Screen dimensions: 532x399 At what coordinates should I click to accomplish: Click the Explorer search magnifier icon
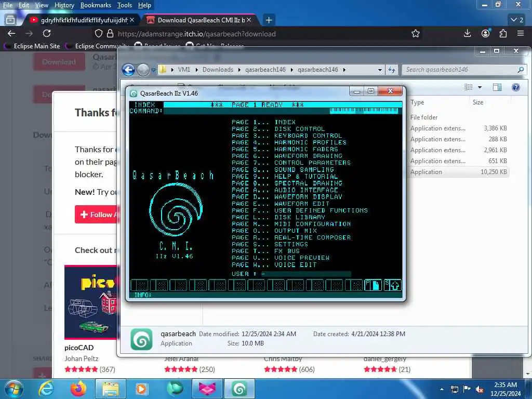[521, 70]
